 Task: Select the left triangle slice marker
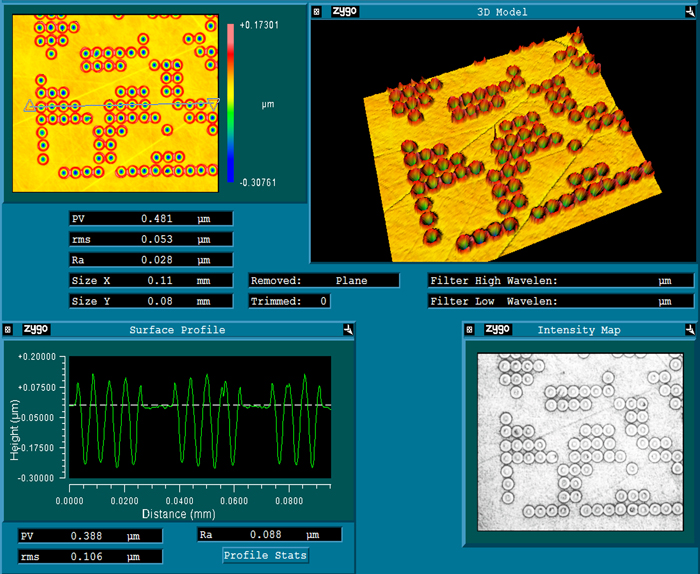point(30,105)
